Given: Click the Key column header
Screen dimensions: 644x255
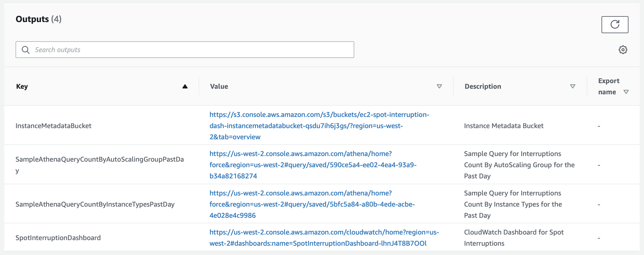Looking at the screenshot, I should click(x=22, y=86).
